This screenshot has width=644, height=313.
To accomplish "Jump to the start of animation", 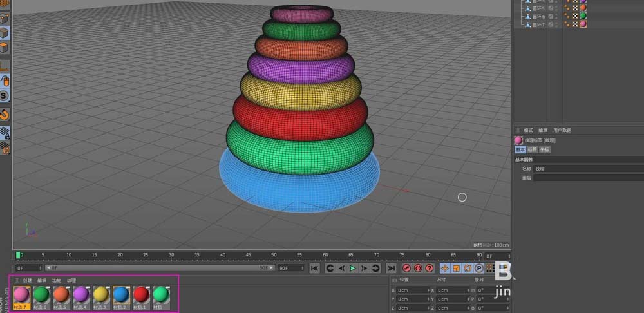I will point(314,268).
